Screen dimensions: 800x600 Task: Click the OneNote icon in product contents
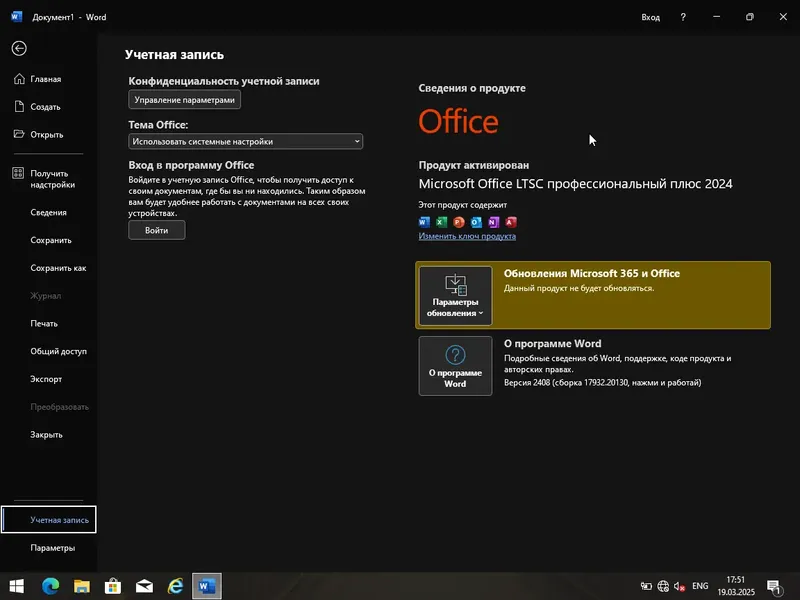click(x=493, y=221)
